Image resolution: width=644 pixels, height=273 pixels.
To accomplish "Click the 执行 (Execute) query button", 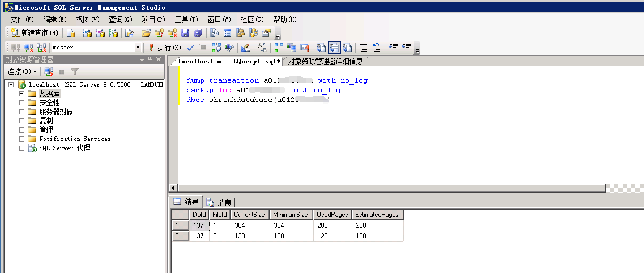I will (164, 48).
